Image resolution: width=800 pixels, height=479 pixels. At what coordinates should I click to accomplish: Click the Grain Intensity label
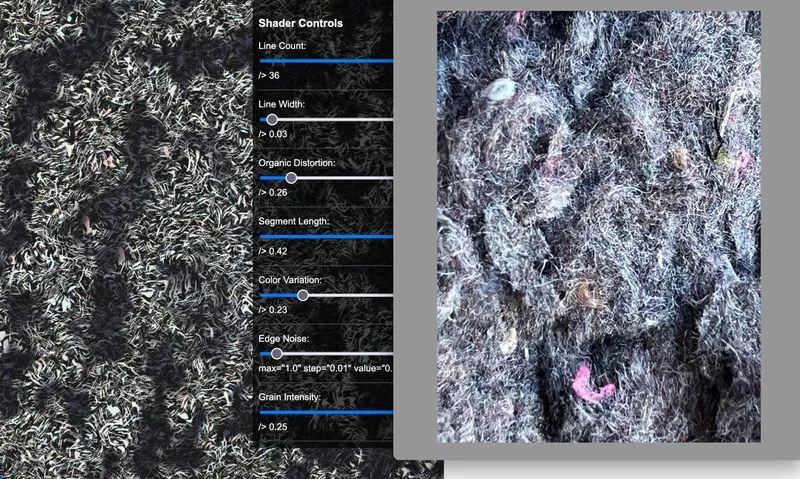tap(289, 397)
